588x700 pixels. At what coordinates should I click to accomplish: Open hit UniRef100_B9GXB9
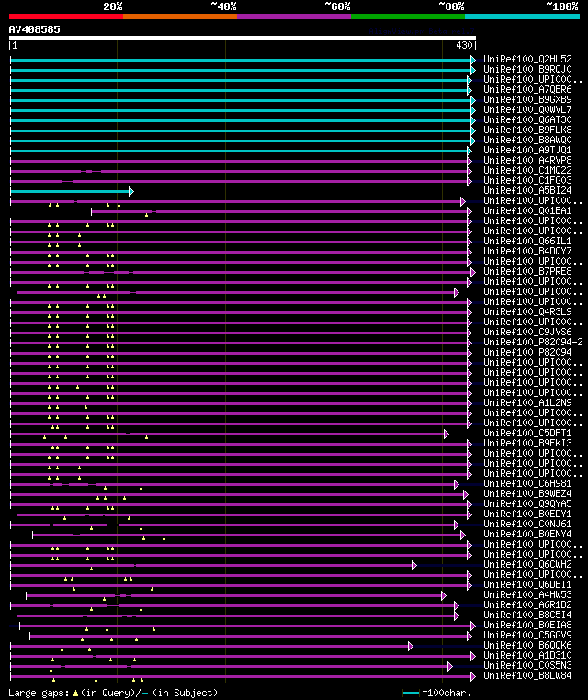tap(527, 100)
